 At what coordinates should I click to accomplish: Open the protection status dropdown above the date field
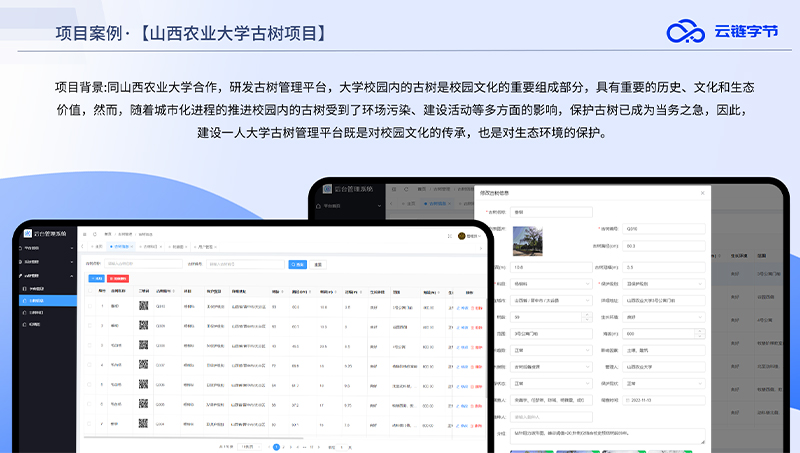tap(664, 383)
